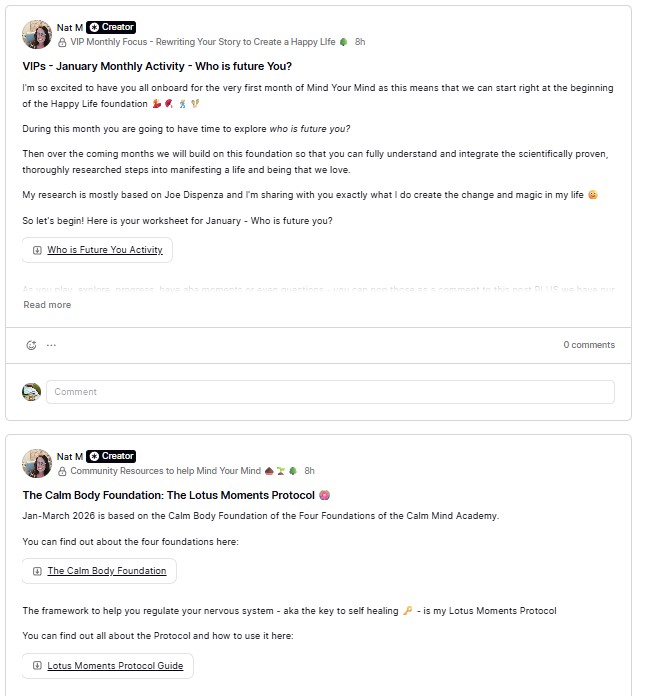647x696 pixels.
Task: Open the VIPs January Monthly Activity post title
Action: (x=157, y=66)
